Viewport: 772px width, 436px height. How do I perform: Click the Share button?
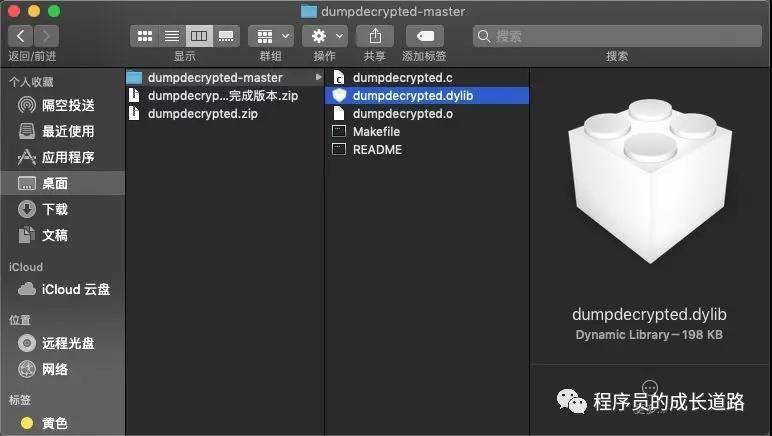(375, 36)
